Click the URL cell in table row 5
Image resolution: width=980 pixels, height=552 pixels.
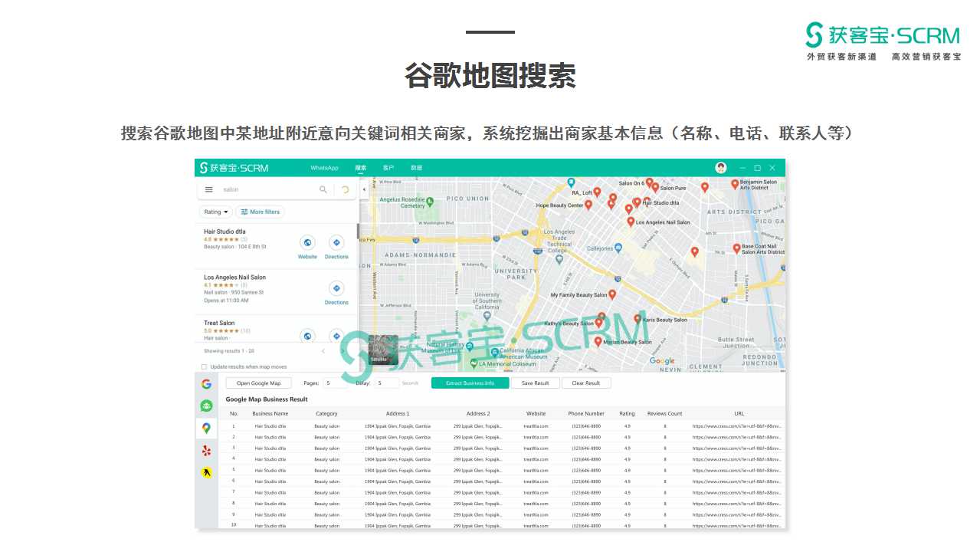tap(737, 471)
